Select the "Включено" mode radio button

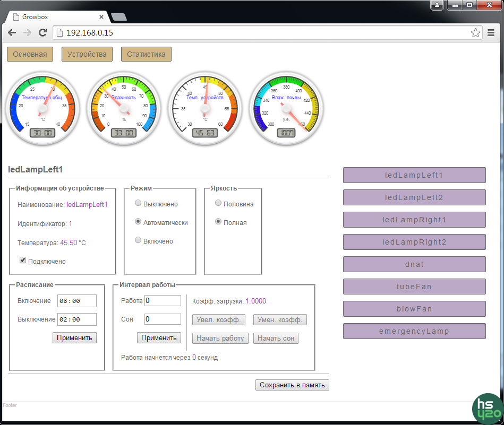[x=138, y=240]
